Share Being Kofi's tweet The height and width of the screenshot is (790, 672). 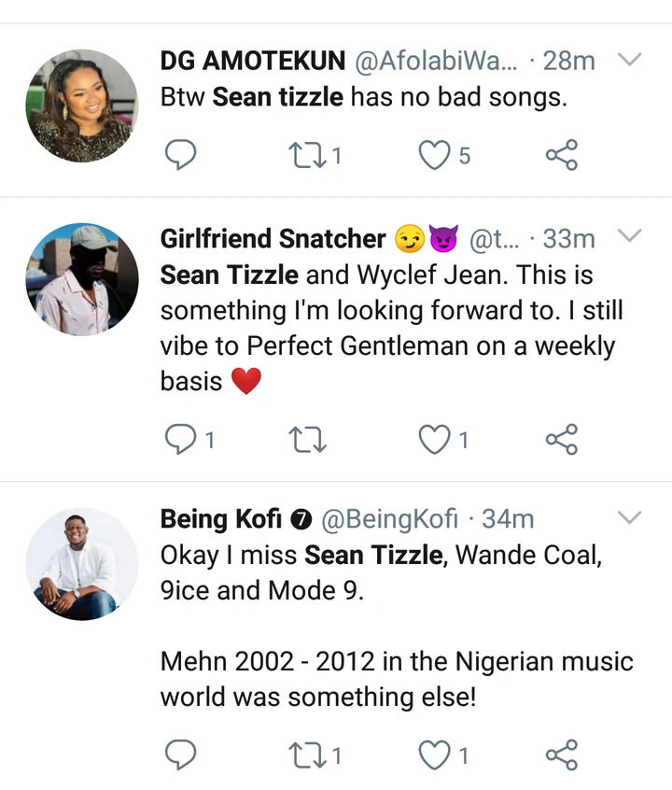pos(561,755)
